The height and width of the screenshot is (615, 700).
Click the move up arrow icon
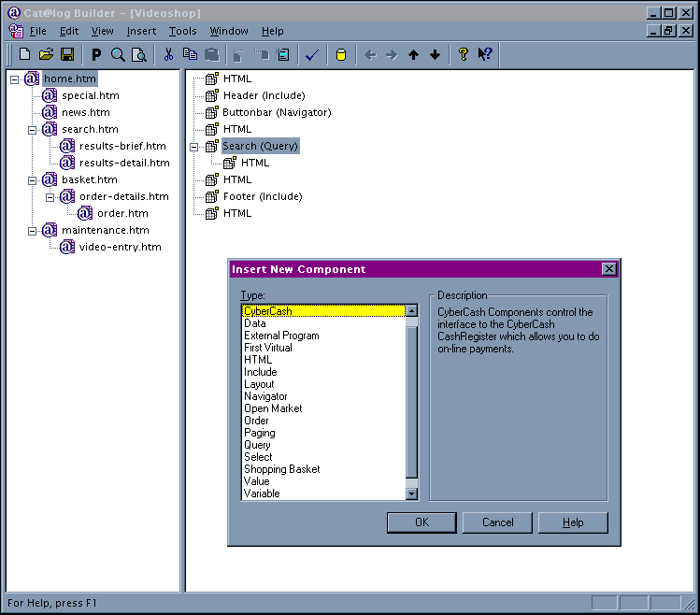point(413,55)
